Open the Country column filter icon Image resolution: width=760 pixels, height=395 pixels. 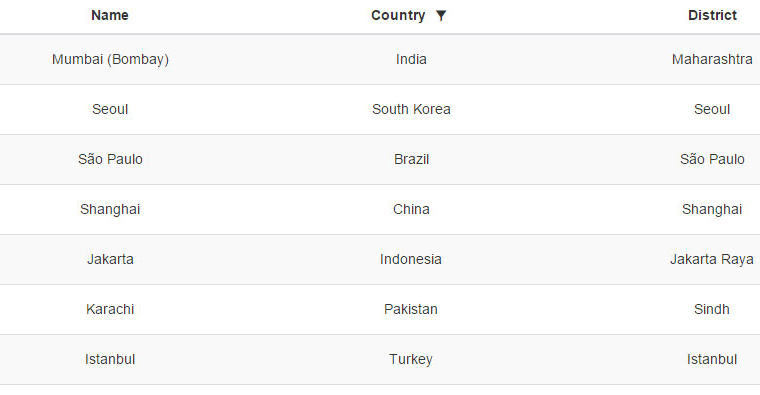[441, 16]
